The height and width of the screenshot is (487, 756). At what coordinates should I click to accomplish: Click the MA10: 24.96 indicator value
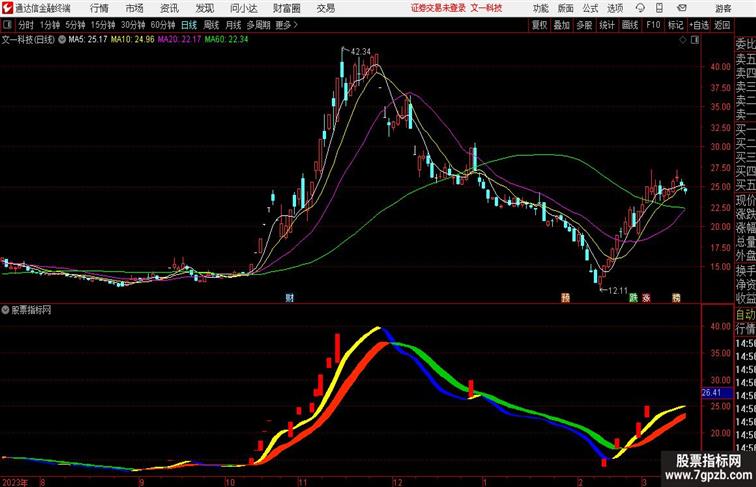(133, 40)
